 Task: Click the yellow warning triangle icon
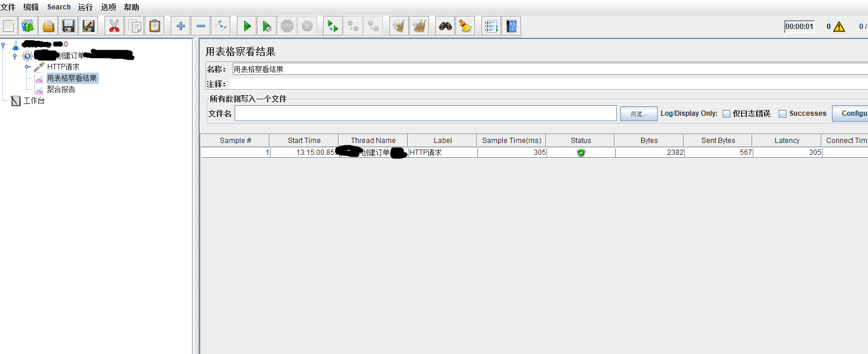tap(839, 27)
